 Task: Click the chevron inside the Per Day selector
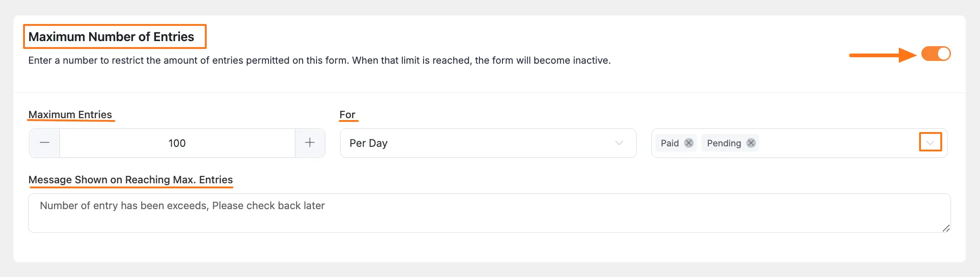pyautogui.click(x=619, y=143)
